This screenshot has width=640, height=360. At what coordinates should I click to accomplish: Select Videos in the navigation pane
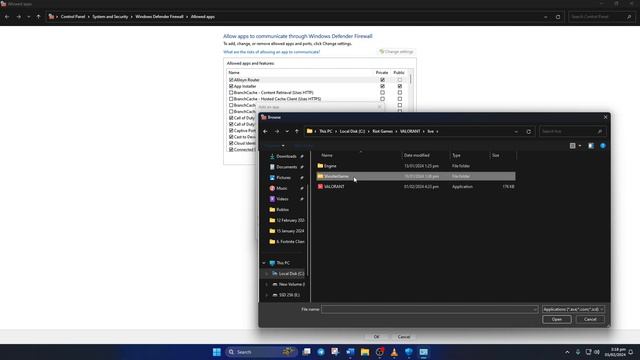click(282, 199)
